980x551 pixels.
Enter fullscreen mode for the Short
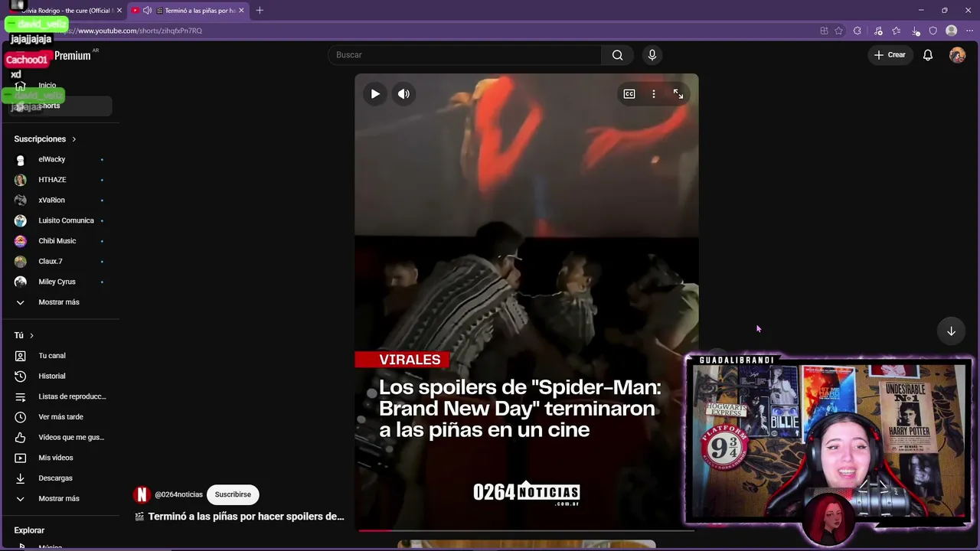678,94
